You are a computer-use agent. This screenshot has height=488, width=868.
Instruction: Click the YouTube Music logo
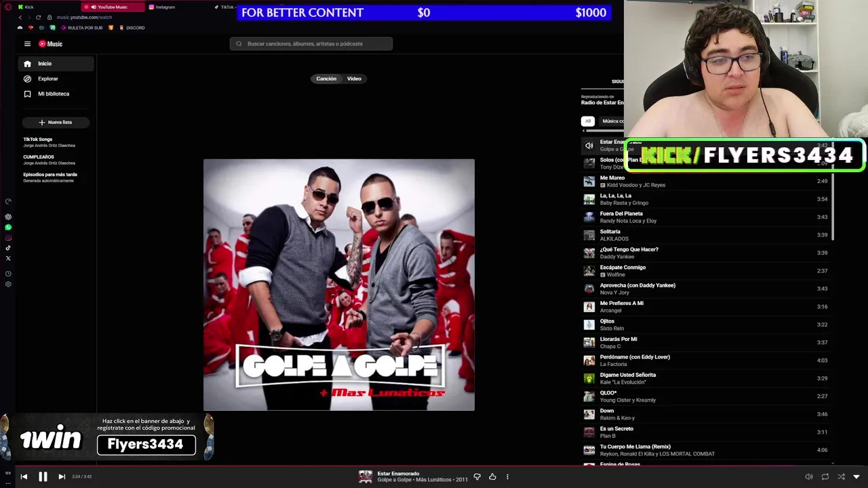pyautogui.click(x=50, y=44)
